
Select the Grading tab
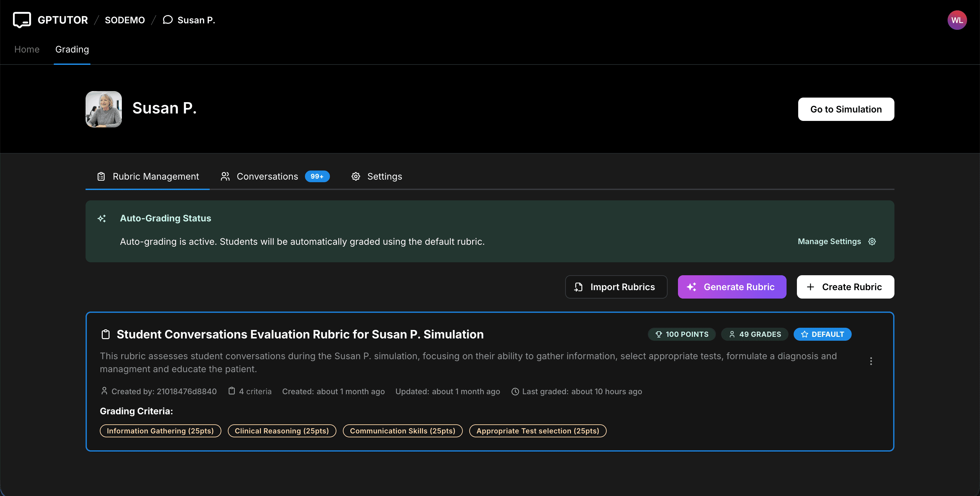click(x=72, y=49)
